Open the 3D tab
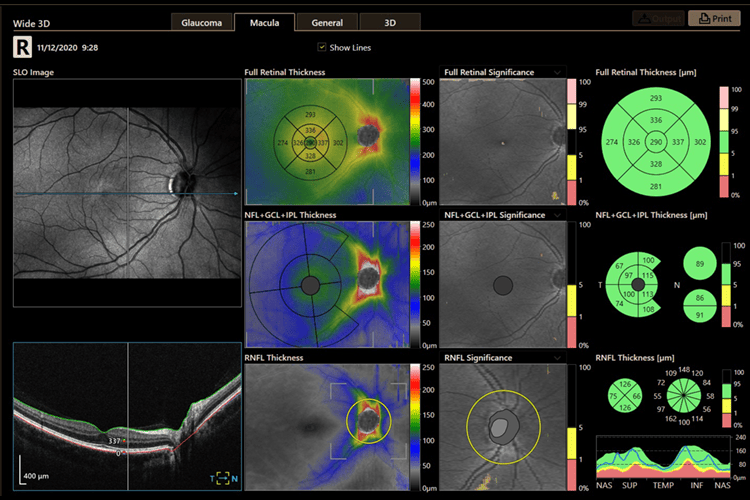The height and width of the screenshot is (500, 750). coord(389,21)
